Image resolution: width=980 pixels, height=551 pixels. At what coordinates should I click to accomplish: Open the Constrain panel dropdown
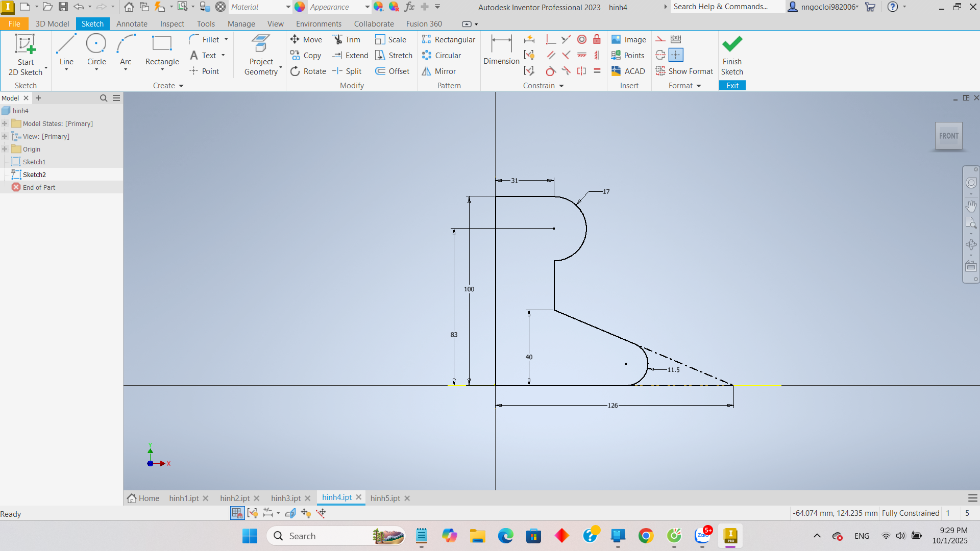click(561, 86)
